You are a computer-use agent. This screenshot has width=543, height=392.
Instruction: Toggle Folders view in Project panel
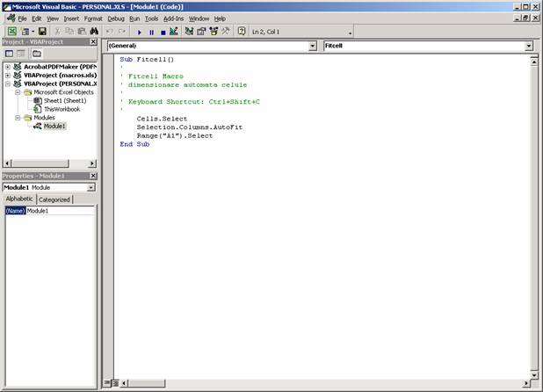pos(36,53)
